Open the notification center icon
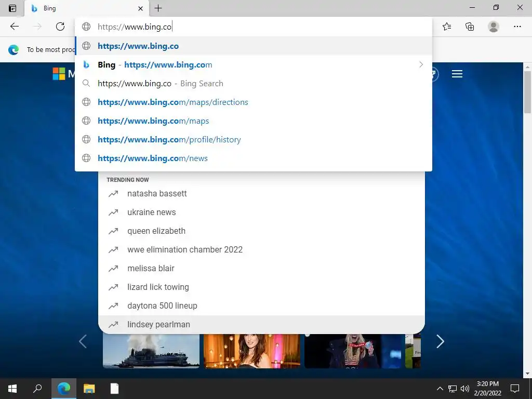This screenshot has height=399, width=532. click(x=515, y=389)
